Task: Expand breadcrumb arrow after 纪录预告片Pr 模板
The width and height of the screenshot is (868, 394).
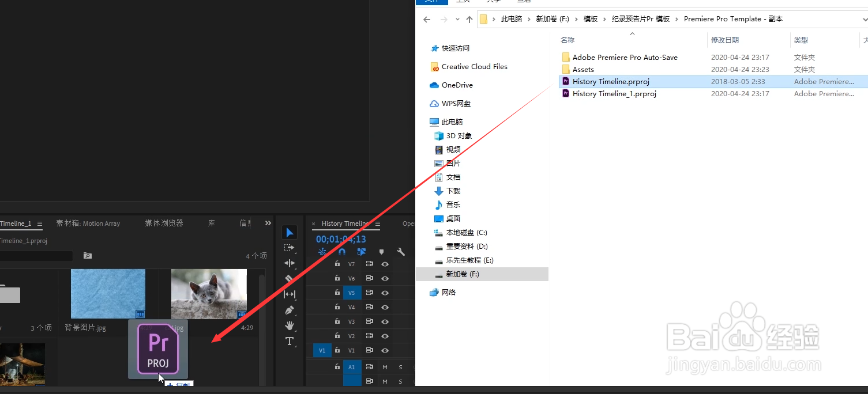Action: (677, 19)
